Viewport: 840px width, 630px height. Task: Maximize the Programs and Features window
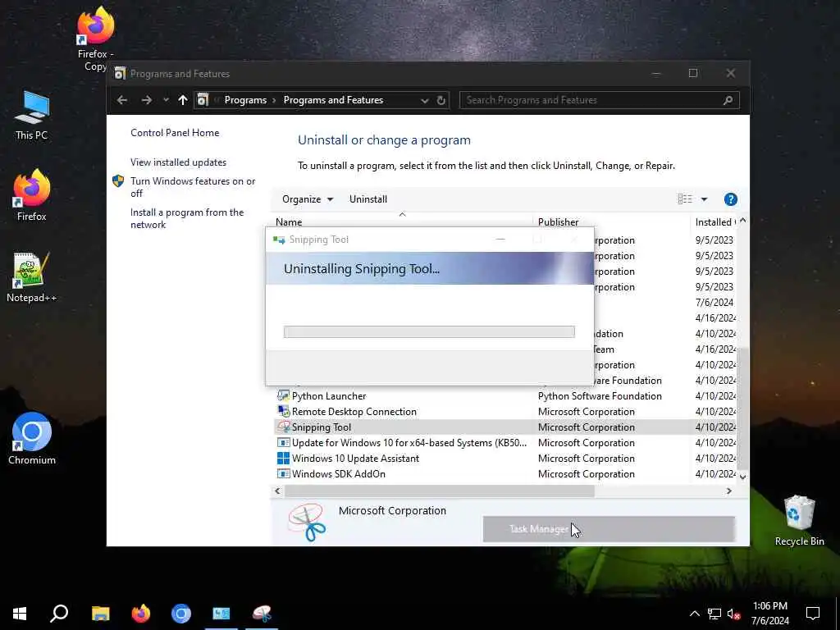[x=693, y=73]
